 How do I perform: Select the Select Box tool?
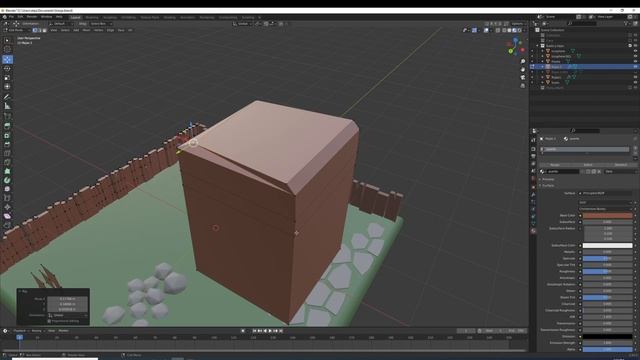(7, 40)
